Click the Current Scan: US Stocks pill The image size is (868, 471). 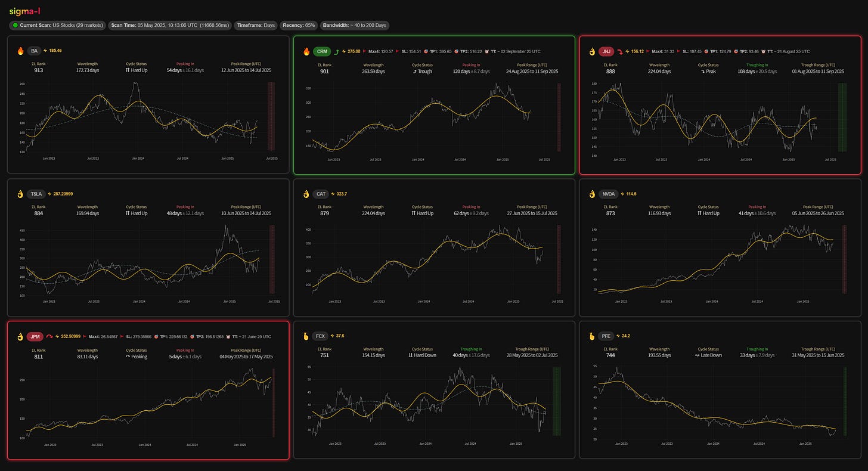(x=58, y=26)
